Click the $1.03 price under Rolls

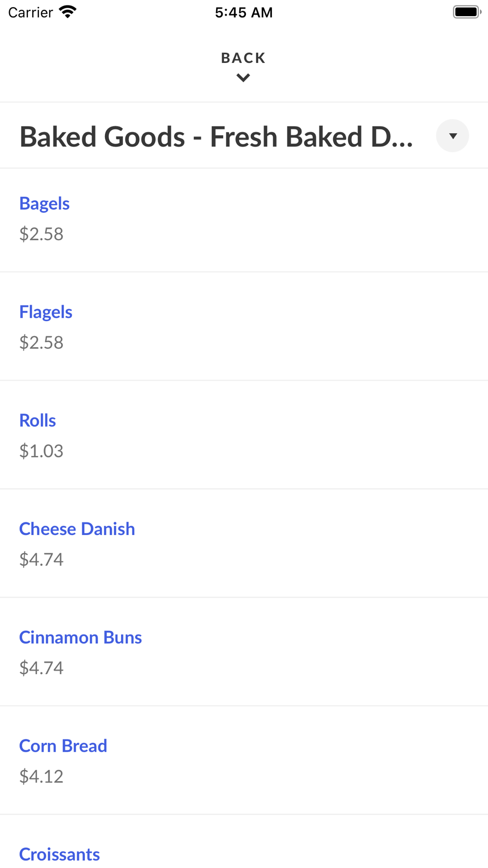click(41, 451)
